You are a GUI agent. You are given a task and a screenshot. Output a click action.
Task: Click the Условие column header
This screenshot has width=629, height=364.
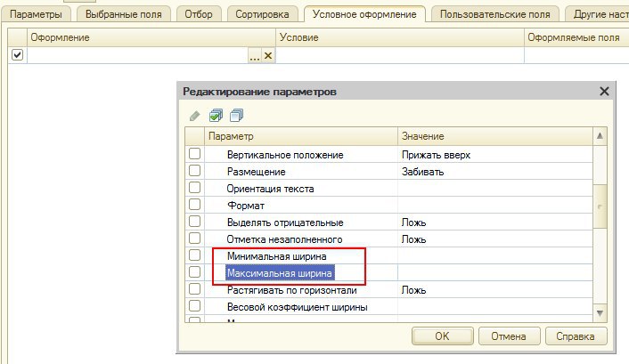point(400,37)
